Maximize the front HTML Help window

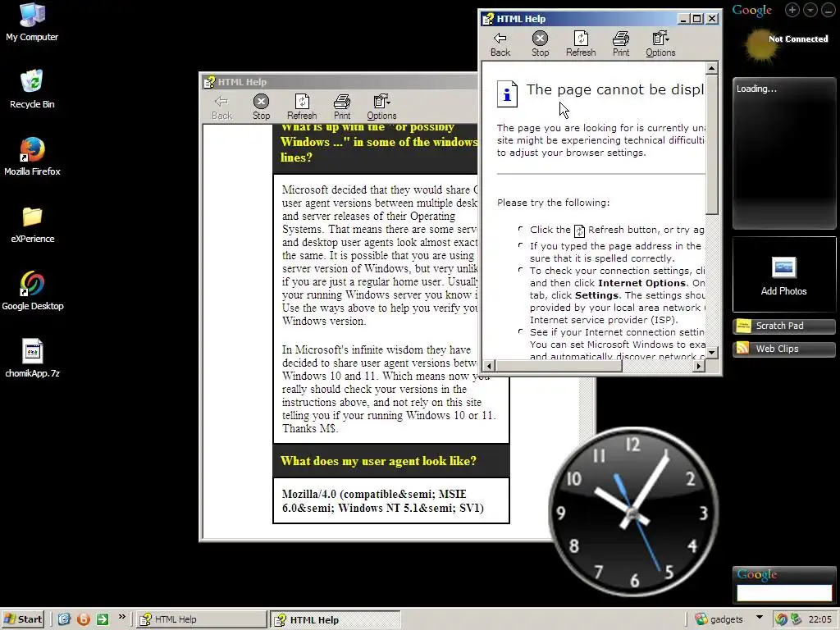coord(697,19)
